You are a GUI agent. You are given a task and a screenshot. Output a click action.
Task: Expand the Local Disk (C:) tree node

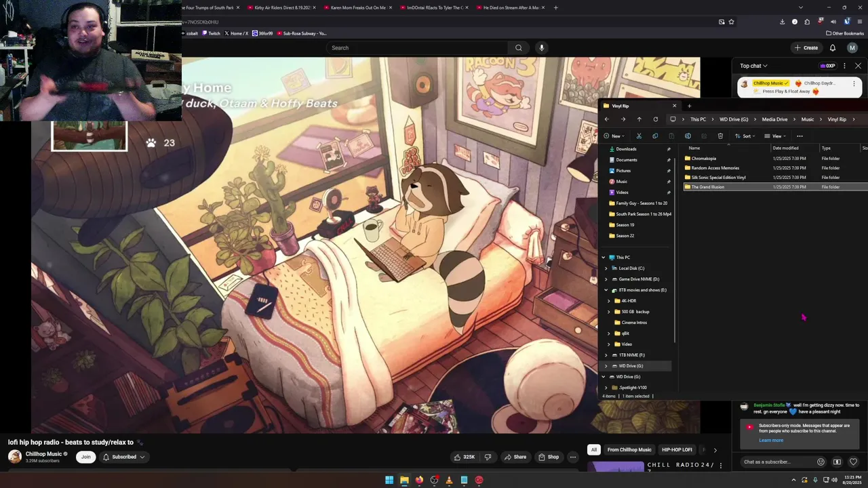[606, 268]
